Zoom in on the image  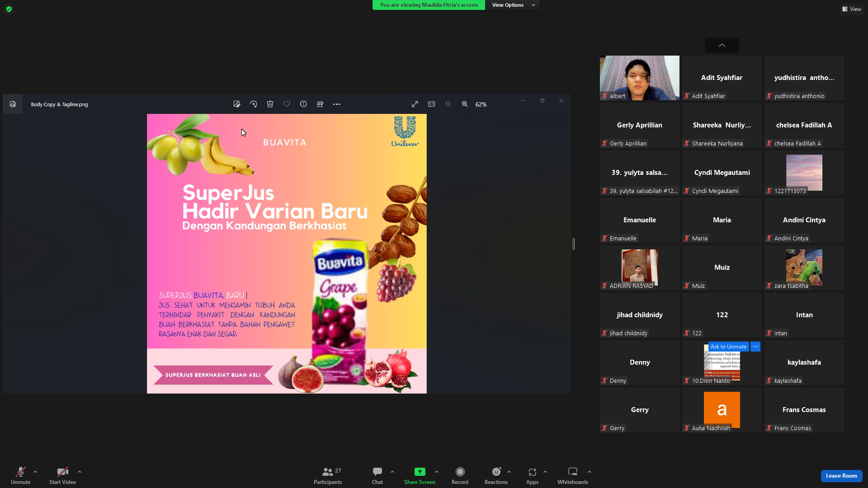[x=465, y=104]
